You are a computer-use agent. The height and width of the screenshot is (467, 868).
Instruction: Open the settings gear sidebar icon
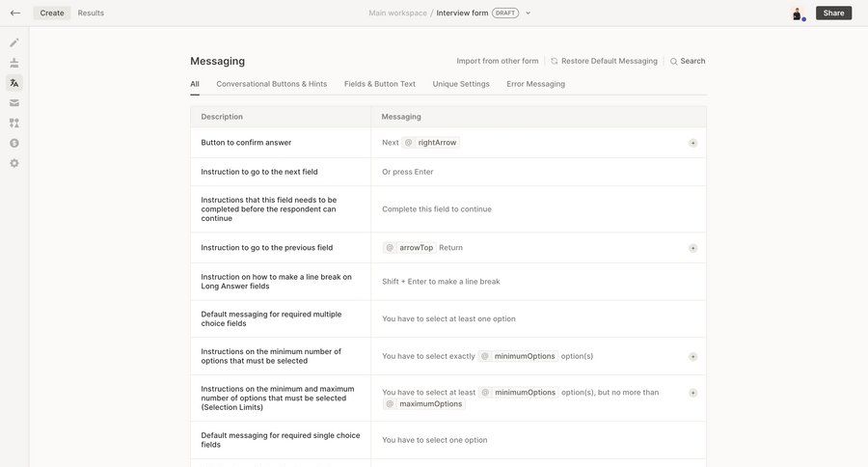coord(14,163)
